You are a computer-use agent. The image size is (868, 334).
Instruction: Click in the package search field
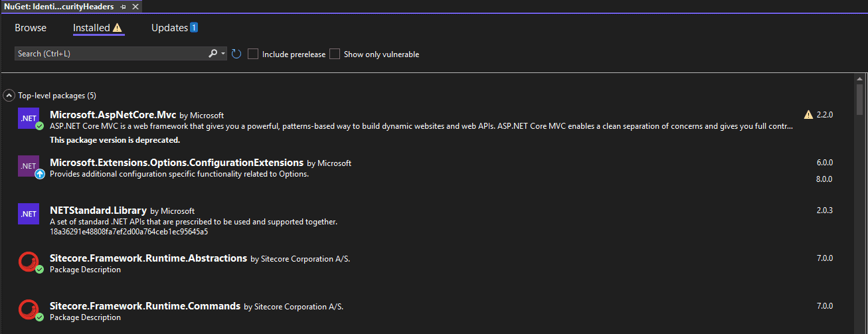(112, 54)
